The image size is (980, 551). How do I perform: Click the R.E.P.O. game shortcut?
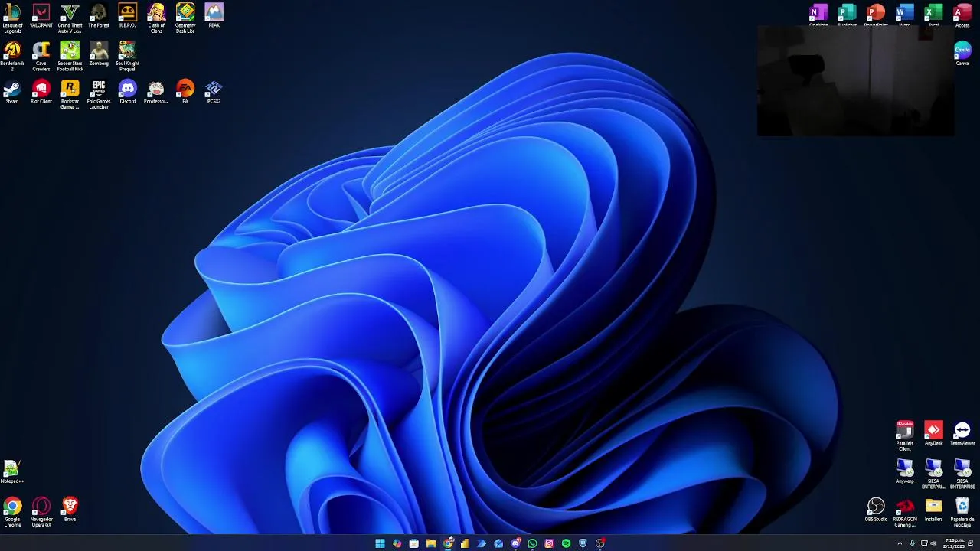click(127, 17)
